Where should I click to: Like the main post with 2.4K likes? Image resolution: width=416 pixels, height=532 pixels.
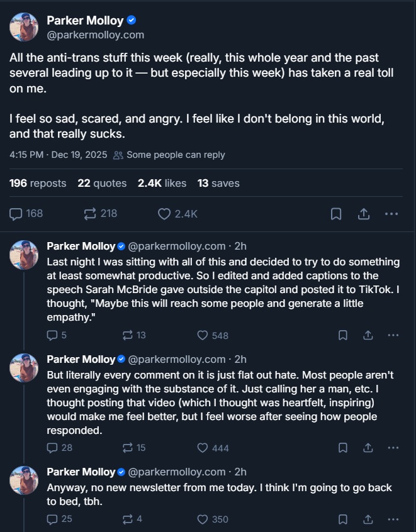click(x=164, y=214)
